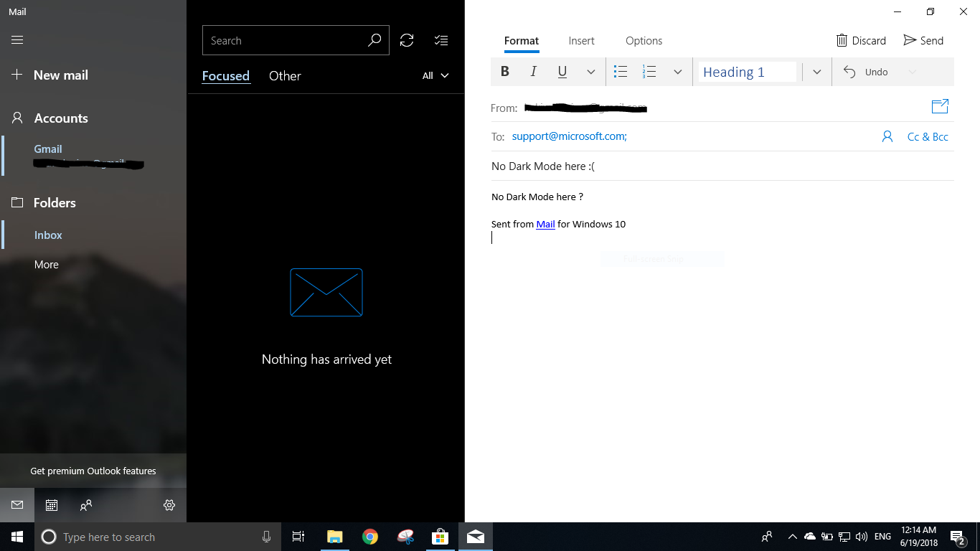Open Mail settings gear

coord(169,505)
